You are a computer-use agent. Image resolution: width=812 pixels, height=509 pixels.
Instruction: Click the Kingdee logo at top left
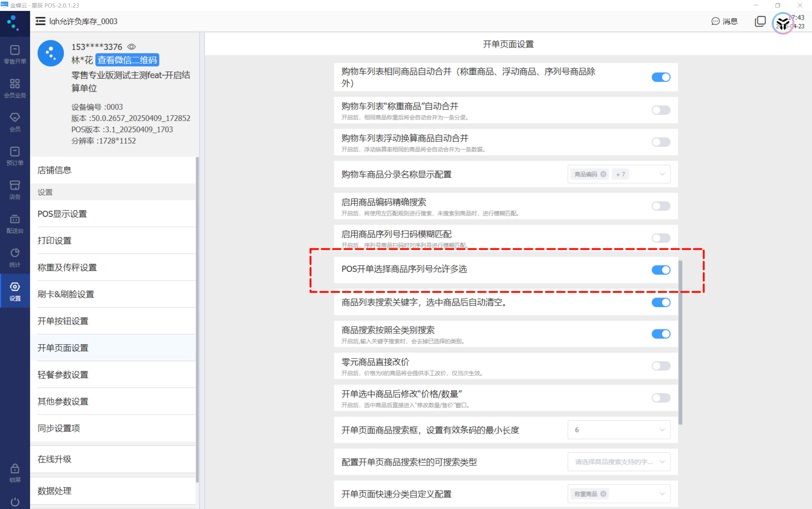click(x=13, y=23)
